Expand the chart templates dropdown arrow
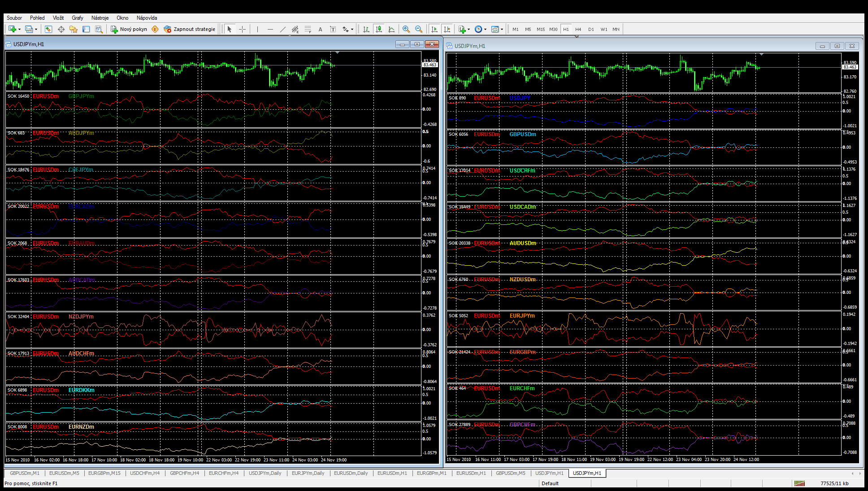868x491 pixels. [502, 29]
